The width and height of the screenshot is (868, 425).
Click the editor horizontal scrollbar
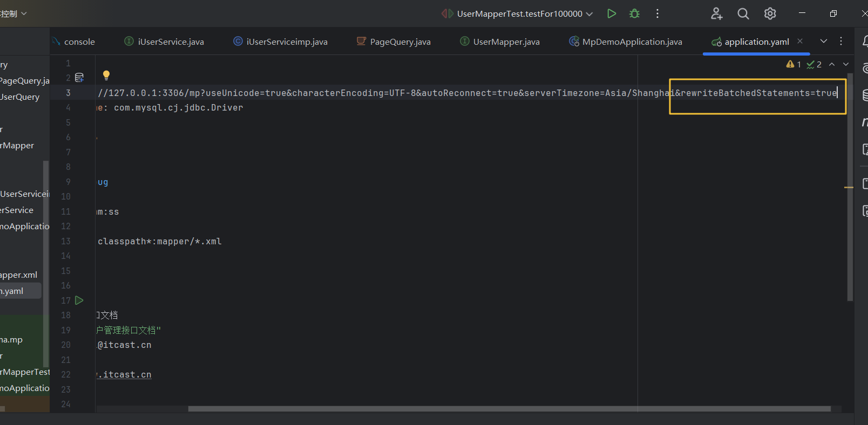(508, 409)
